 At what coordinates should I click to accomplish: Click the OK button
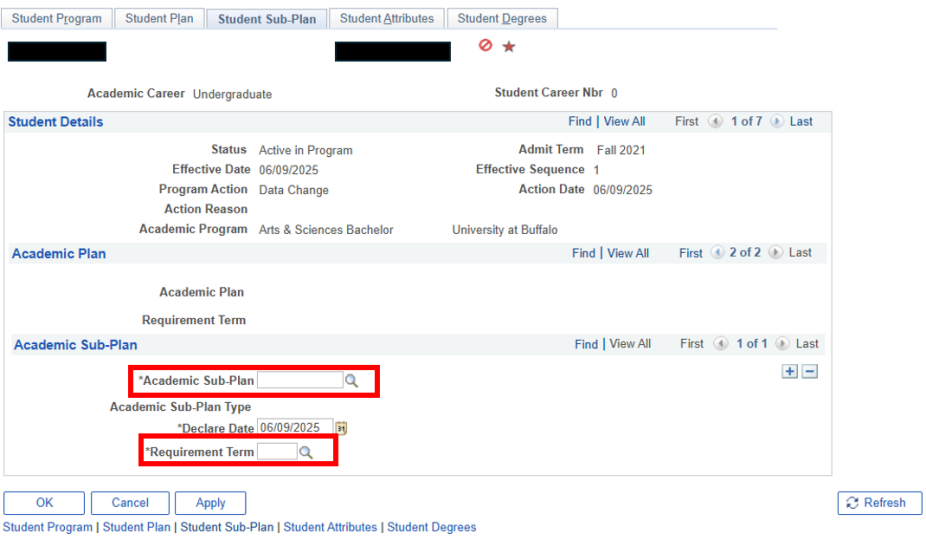(44, 503)
